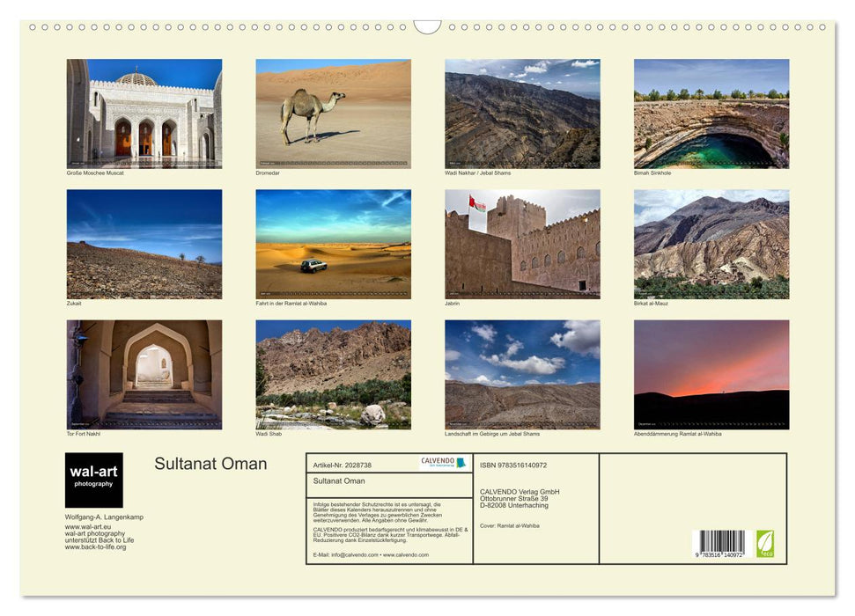This screenshot has width=855, height=616.
Task: Select the Fahrt in der Ramlat al-Wahiba thumbnail
Action: 333,245
